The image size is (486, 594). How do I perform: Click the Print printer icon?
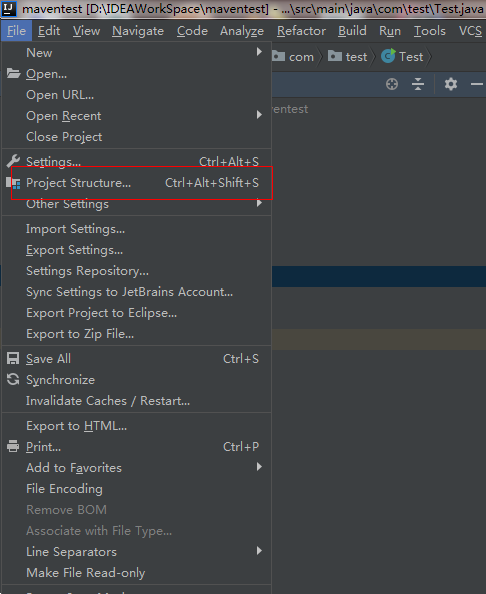click(x=13, y=447)
